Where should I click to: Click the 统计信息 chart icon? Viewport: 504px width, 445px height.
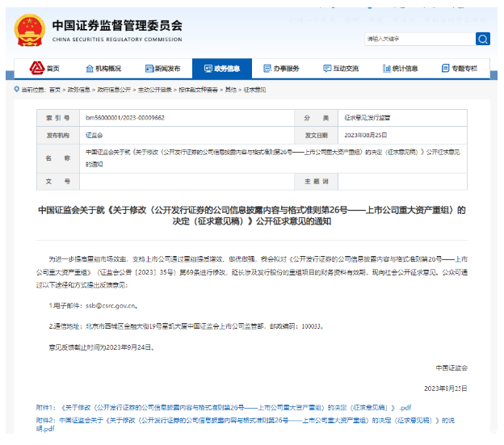384,69
